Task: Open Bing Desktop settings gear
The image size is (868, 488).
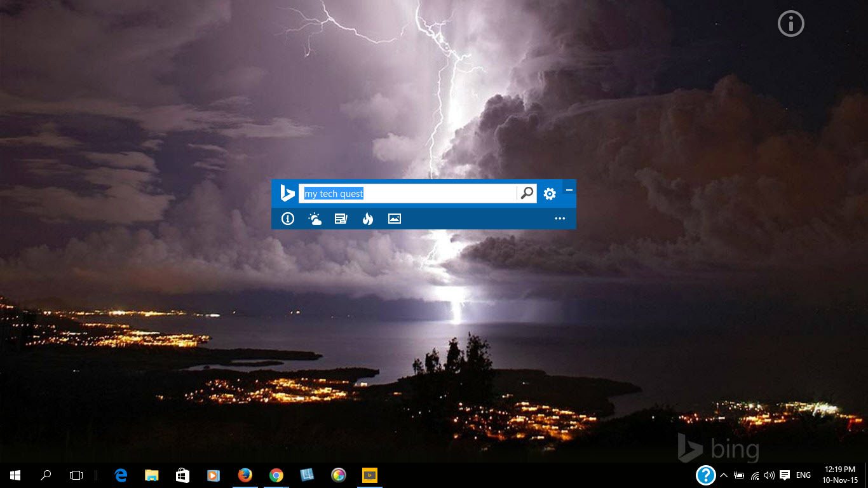Action: (549, 193)
